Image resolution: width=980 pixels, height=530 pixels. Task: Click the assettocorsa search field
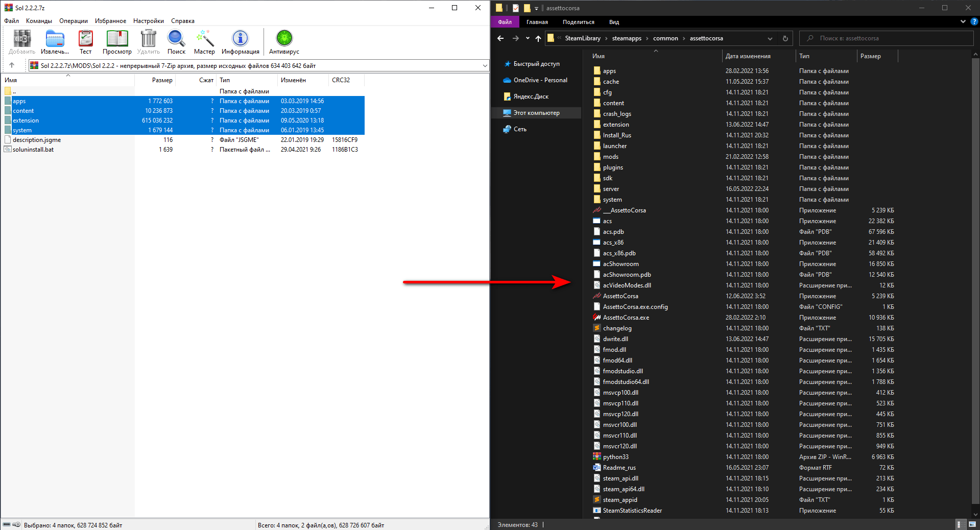(887, 38)
